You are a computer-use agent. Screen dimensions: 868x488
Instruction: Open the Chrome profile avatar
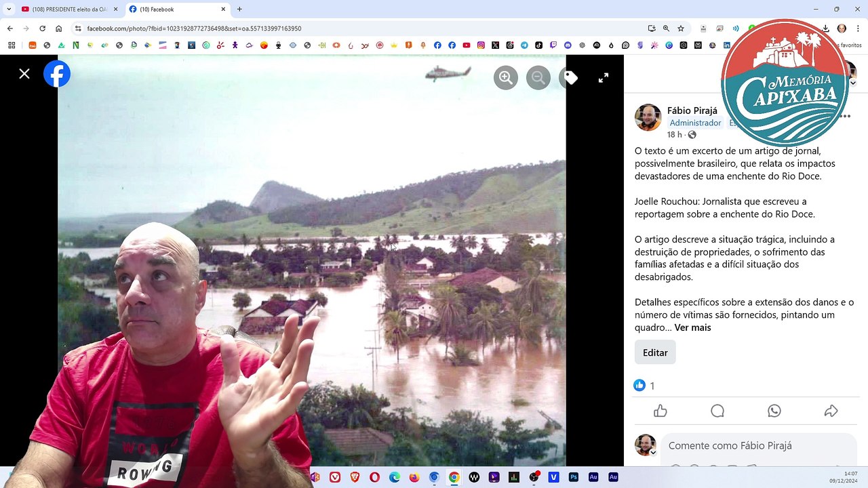(842, 28)
